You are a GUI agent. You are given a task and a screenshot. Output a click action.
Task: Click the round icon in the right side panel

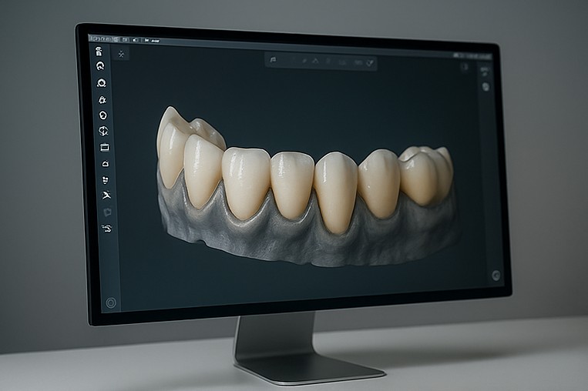click(486, 86)
